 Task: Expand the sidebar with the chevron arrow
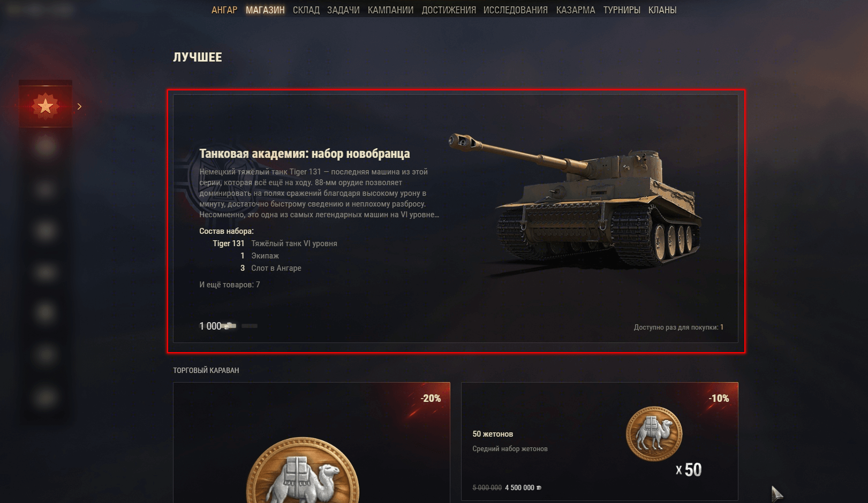79,106
